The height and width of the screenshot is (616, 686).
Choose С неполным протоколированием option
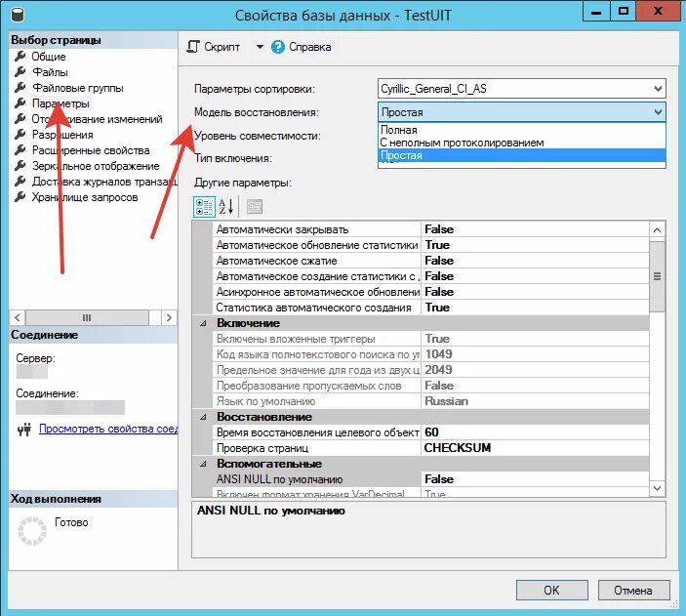[521, 143]
